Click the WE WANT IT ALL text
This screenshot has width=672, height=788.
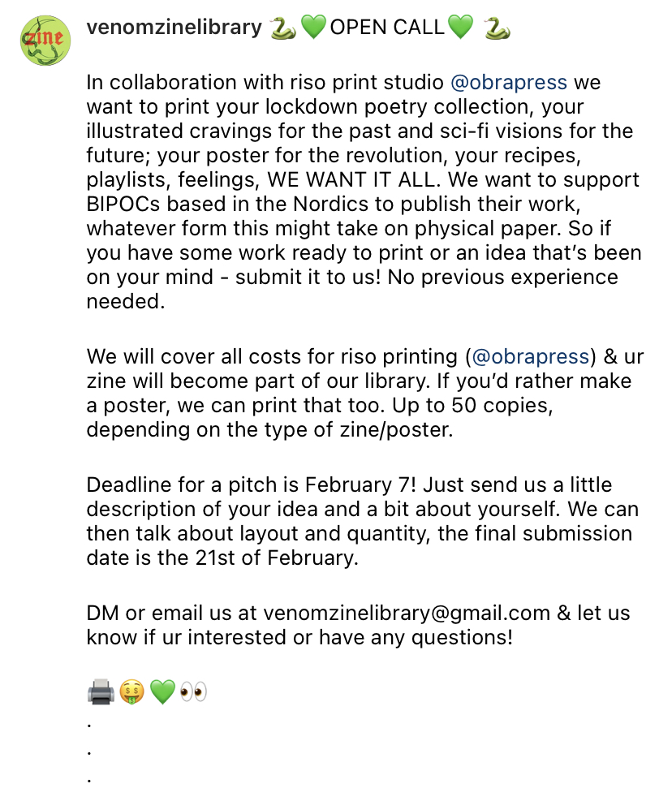click(x=351, y=179)
